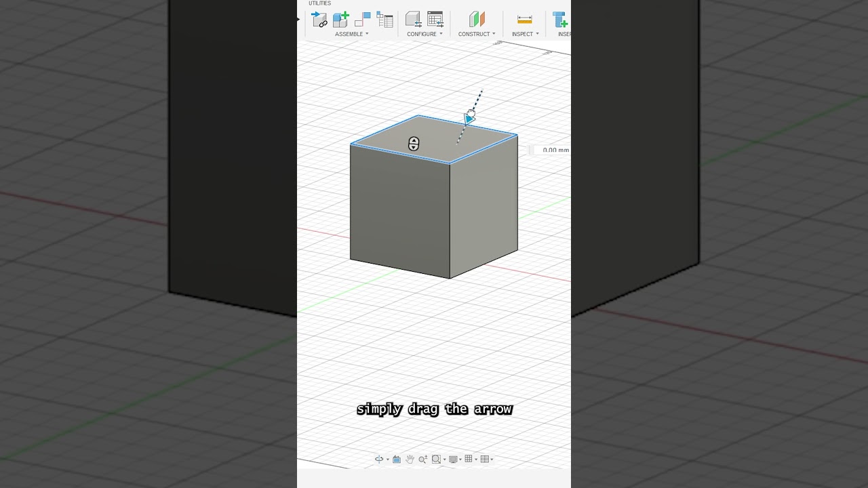Viewport: 868px width, 488px height.
Task: Select the Zoom magnifier tool
Action: (422, 459)
